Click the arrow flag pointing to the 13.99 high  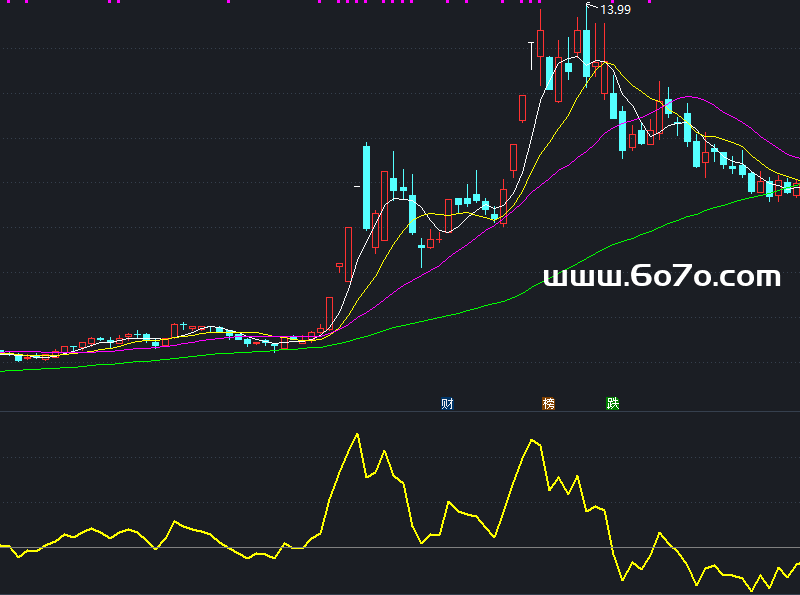(x=590, y=7)
